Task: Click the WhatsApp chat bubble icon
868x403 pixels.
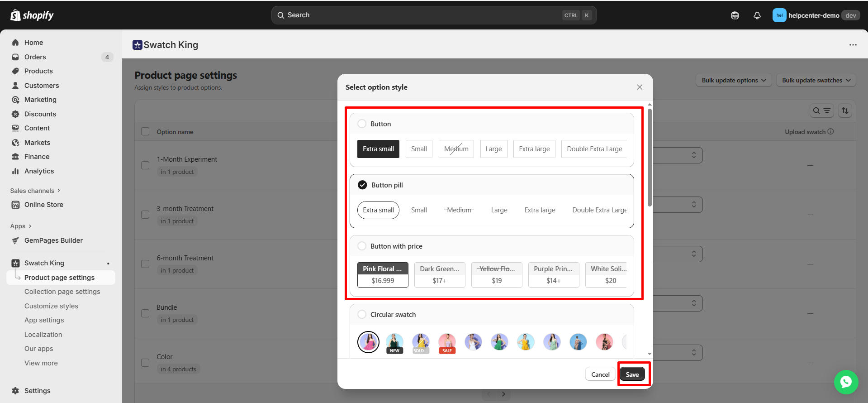Action: pos(846,382)
